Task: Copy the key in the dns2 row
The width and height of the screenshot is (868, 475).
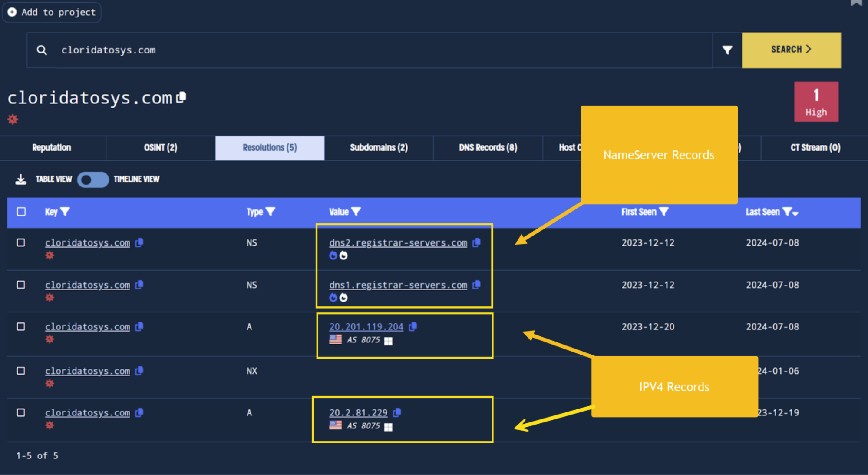Action: click(139, 242)
